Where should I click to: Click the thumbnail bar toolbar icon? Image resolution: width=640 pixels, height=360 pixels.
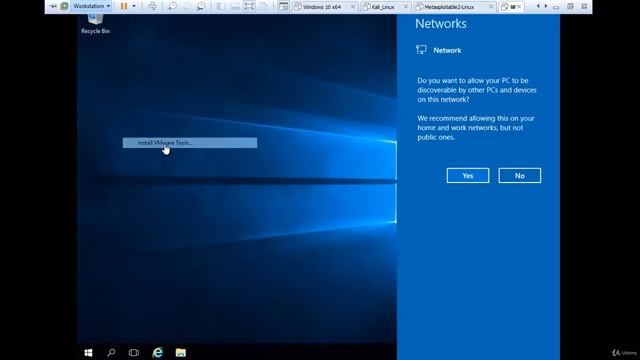click(x=235, y=6)
